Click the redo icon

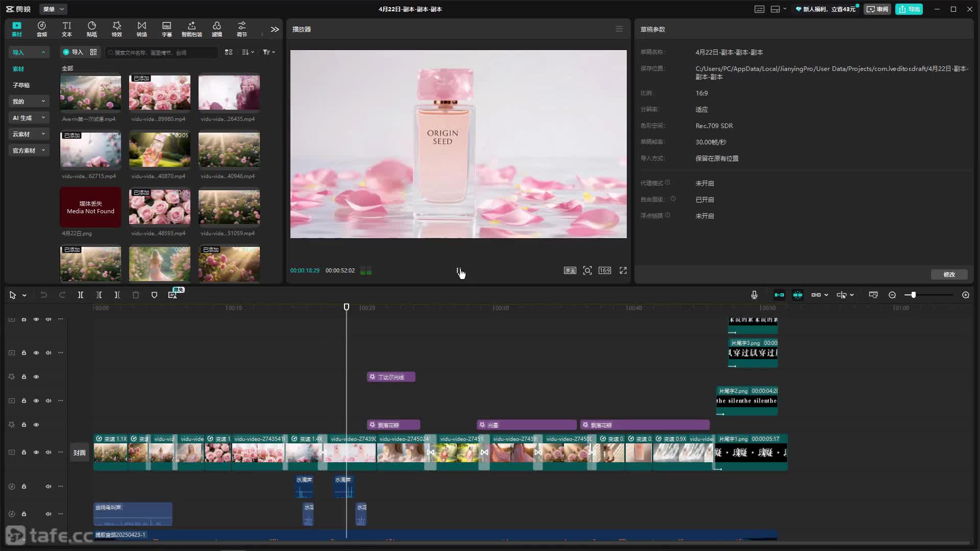tap(62, 295)
